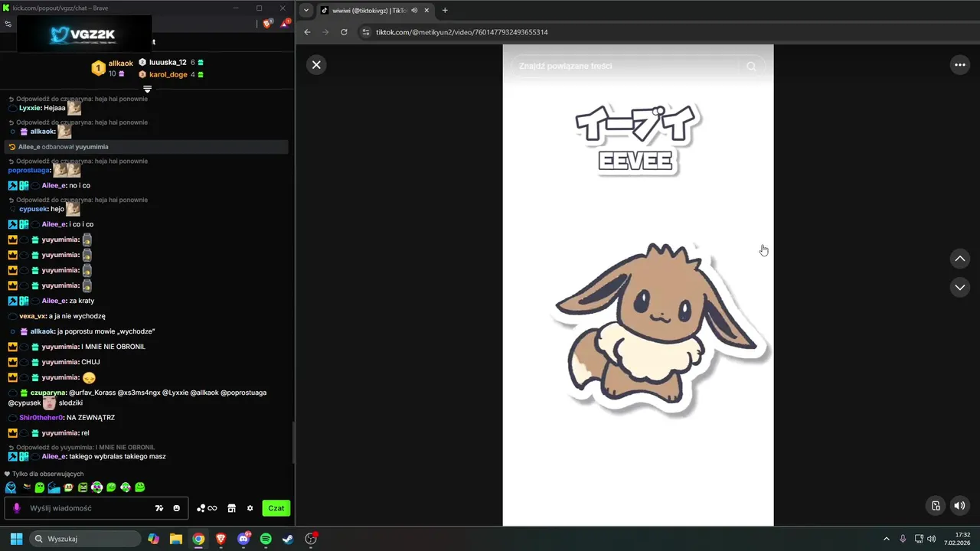Screen dimensions: 980x551
Task: Open site information icon in address bar
Action: coord(366,32)
